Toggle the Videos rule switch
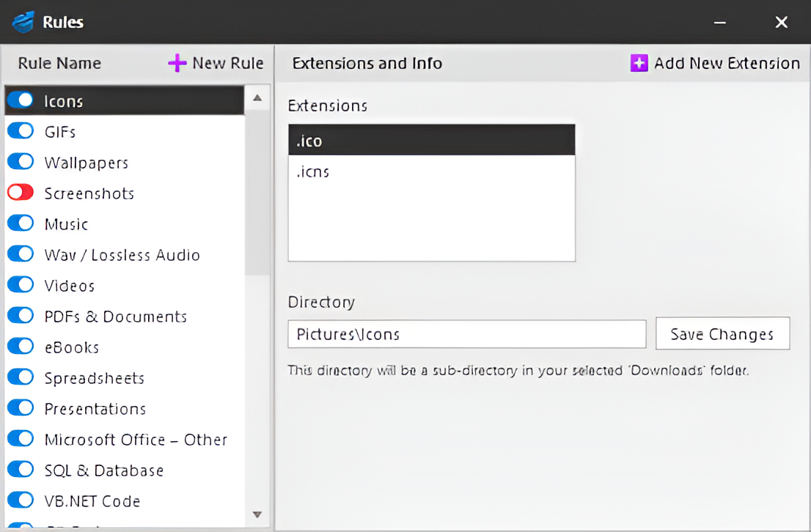The width and height of the screenshot is (811, 532). [x=21, y=284]
